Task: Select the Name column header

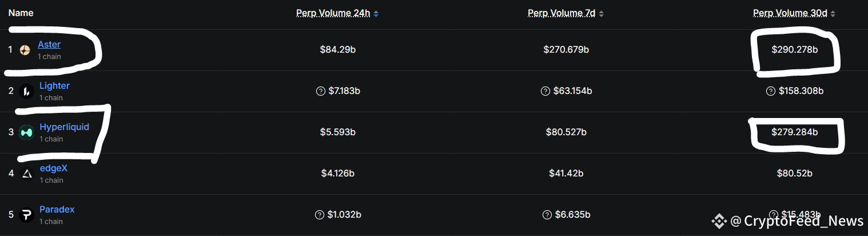Action: tap(21, 13)
